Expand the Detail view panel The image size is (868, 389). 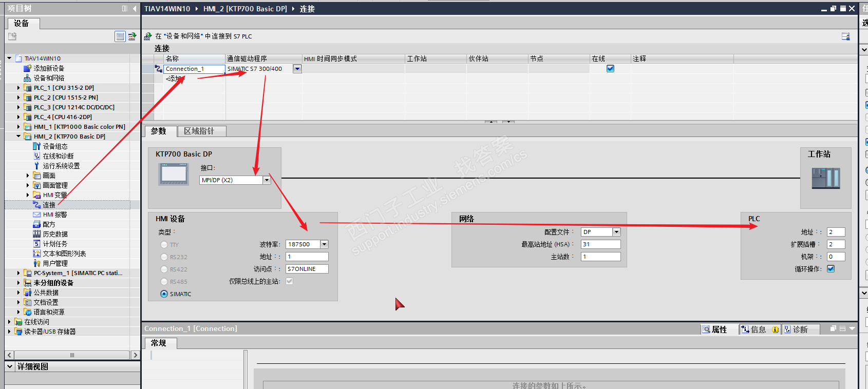[9, 366]
